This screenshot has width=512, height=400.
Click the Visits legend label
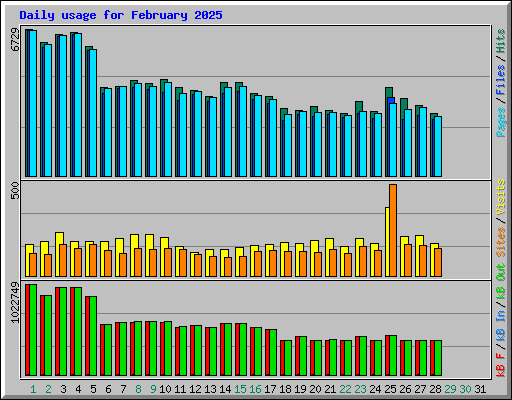click(501, 197)
